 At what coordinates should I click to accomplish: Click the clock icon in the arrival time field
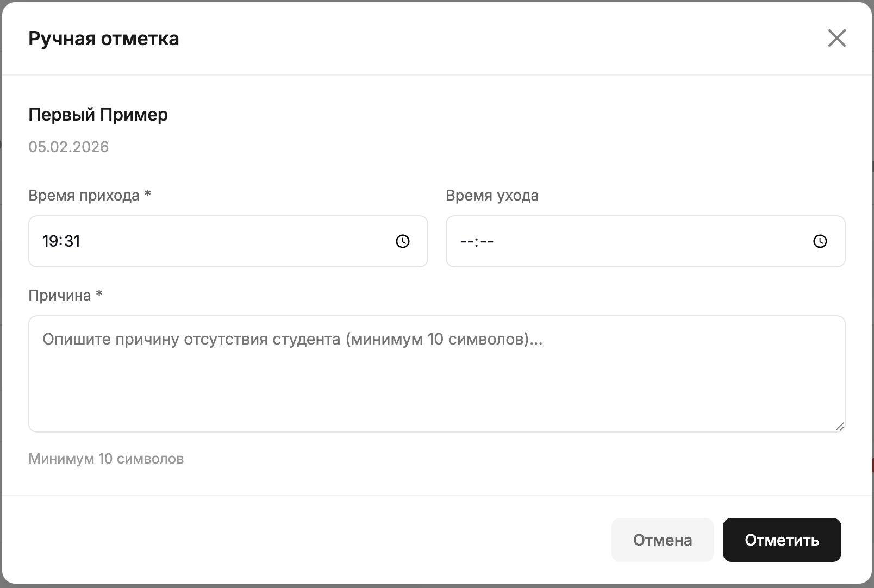[x=402, y=241]
